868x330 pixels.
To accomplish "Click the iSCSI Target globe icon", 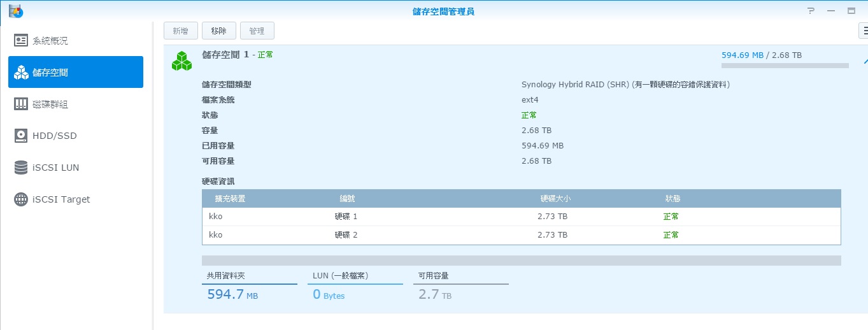I will pyautogui.click(x=21, y=199).
